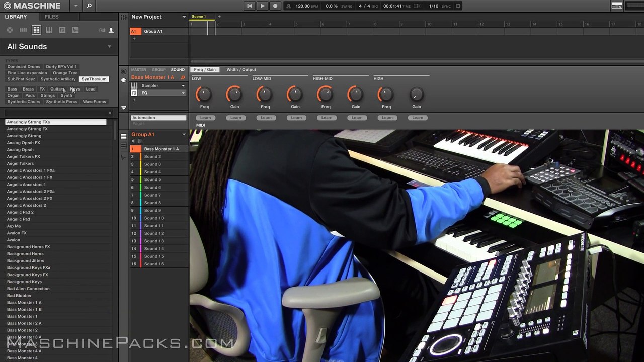Open audio engine settings gear icon
This screenshot has height=362, width=644.
458,6
